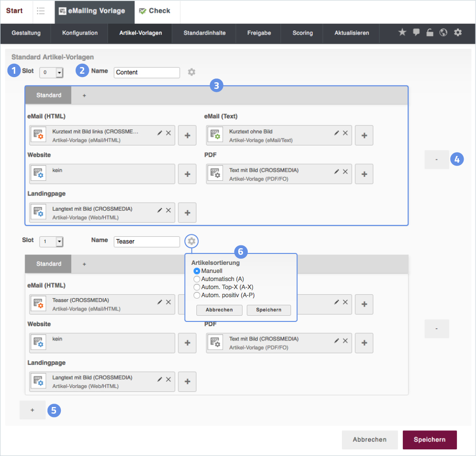Click the unlock padlock icon
The width and height of the screenshot is (476, 456).
429,32
